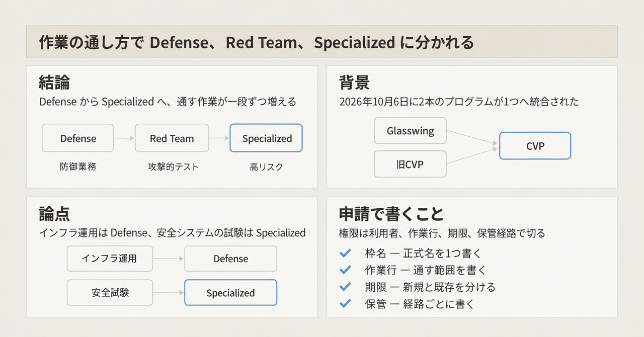Click the Specialized box in 論点 panel
The image size is (644, 337).
(x=230, y=292)
